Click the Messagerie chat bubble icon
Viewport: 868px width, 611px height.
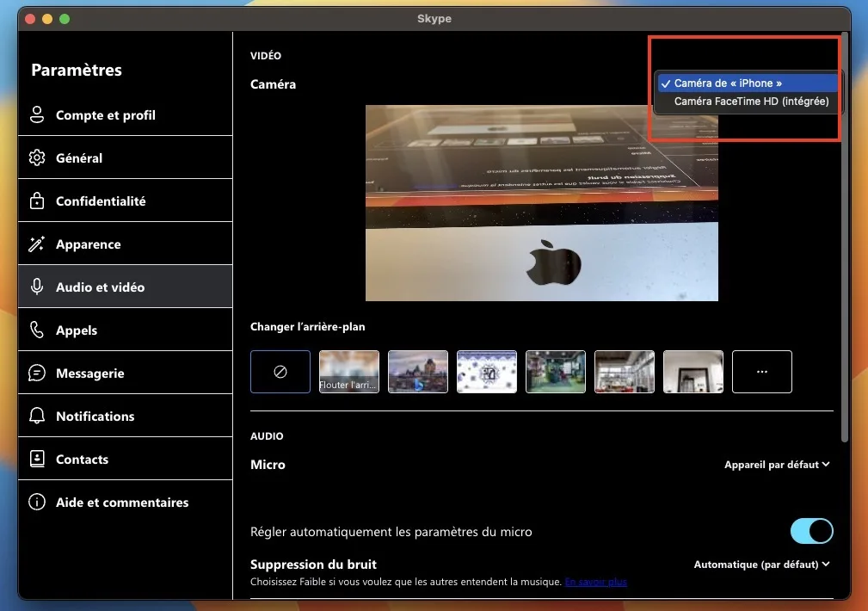[36, 373]
